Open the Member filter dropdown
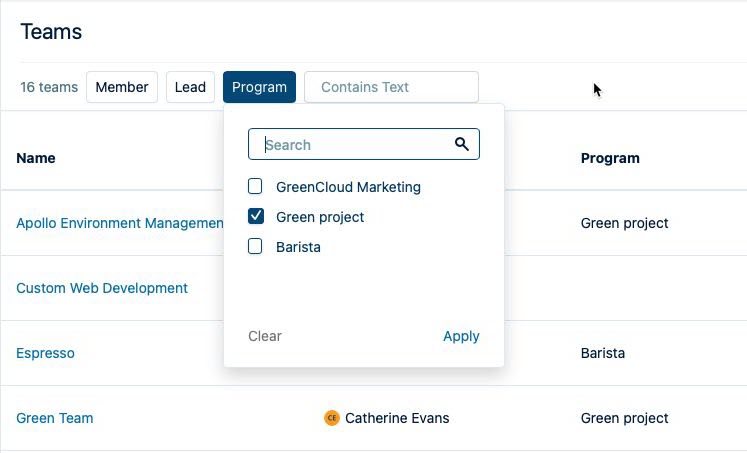Screen dimensions: 747x453 point(122,87)
